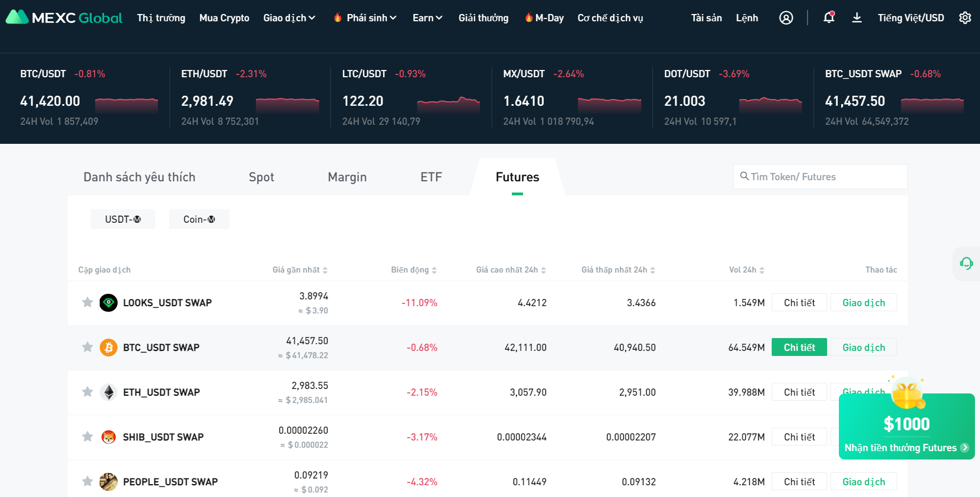This screenshot has width=980, height=497.
Task: Open the Mua Crypto menu
Action: click(x=225, y=18)
